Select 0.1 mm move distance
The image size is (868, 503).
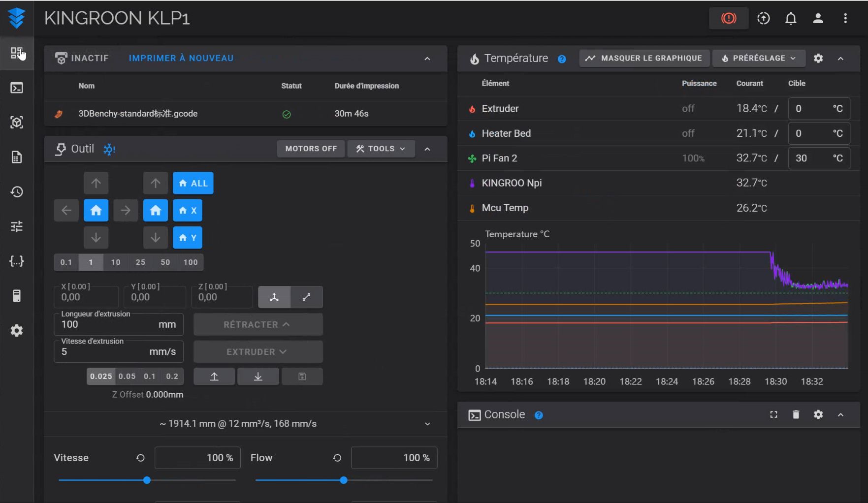(66, 262)
